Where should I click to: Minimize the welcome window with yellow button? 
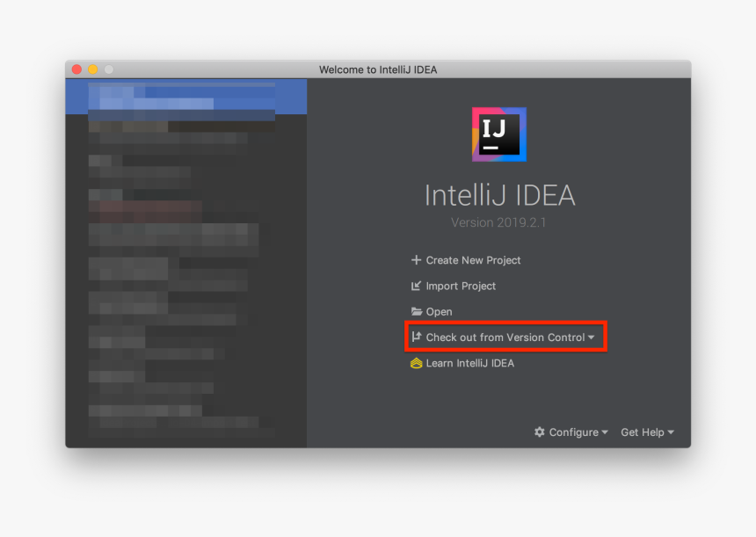coord(92,69)
